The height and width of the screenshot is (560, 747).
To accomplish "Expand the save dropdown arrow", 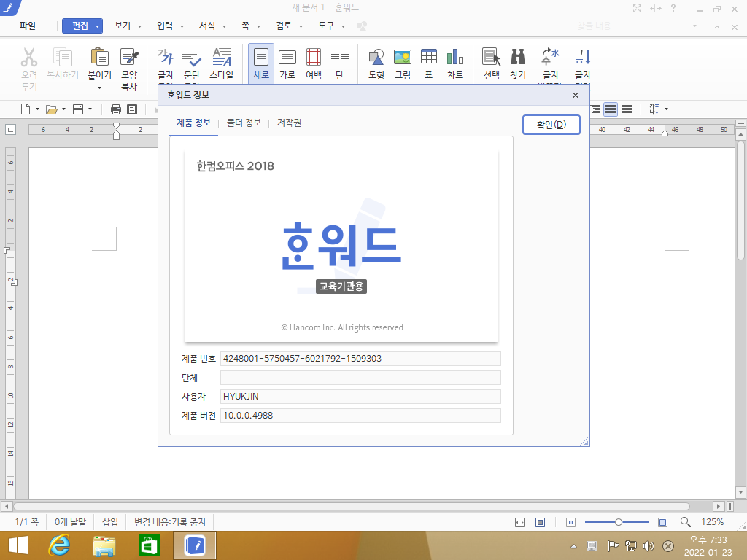I will tap(90, 109).
